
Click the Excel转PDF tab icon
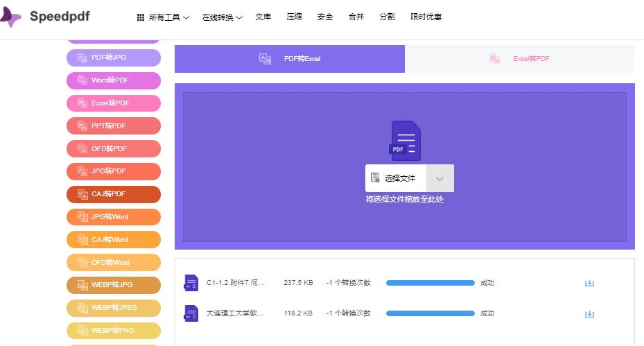coord(495,59)
